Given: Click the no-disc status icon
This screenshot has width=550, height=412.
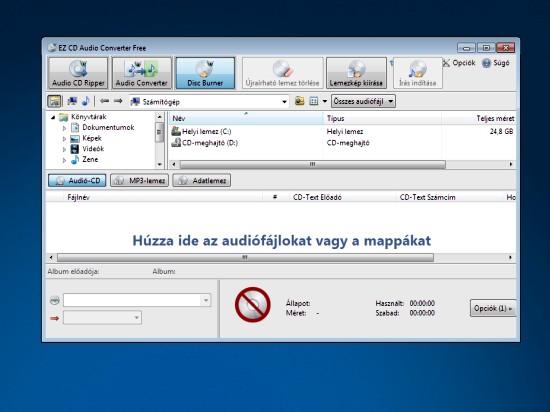Looking at the screenshot, I should 253,305.
